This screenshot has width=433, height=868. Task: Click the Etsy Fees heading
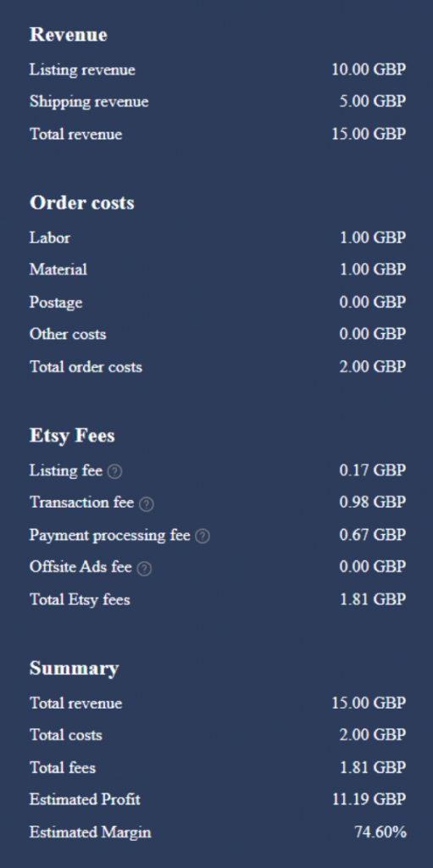[x=72, y=435]
